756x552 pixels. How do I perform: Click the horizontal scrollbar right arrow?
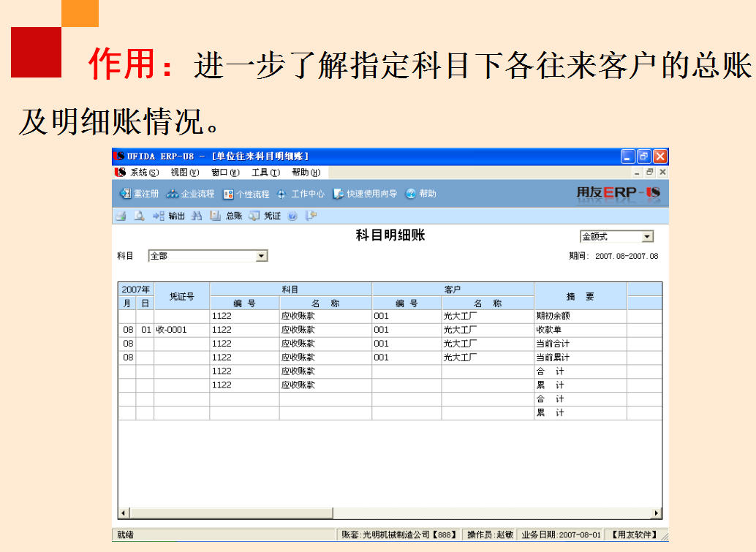[x=657, y=514]
